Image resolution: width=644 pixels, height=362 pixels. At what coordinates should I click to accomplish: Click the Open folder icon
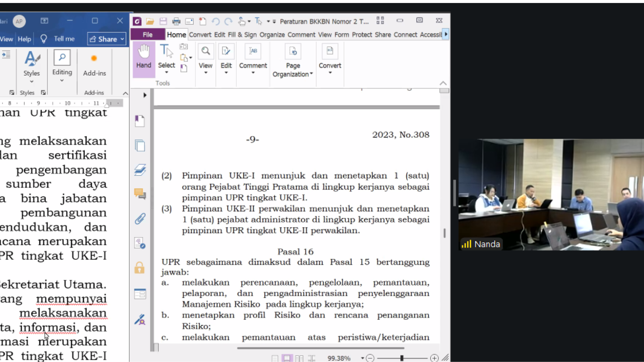tap(150, 22)
